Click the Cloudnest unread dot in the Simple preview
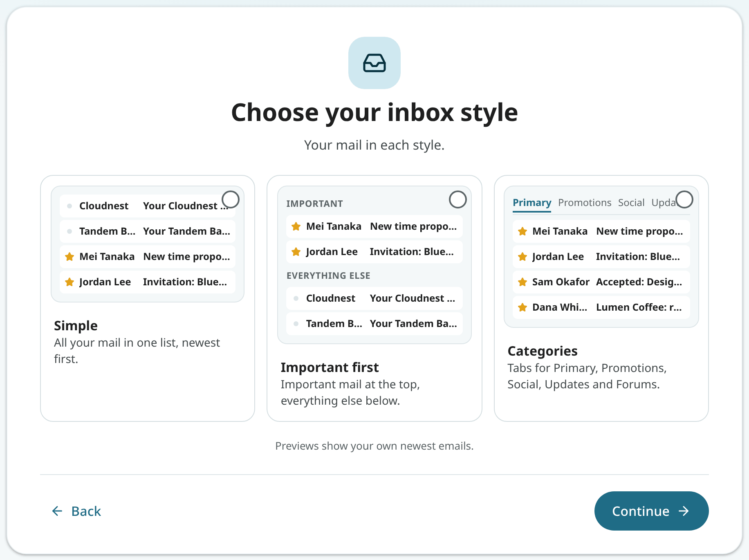 70,206
